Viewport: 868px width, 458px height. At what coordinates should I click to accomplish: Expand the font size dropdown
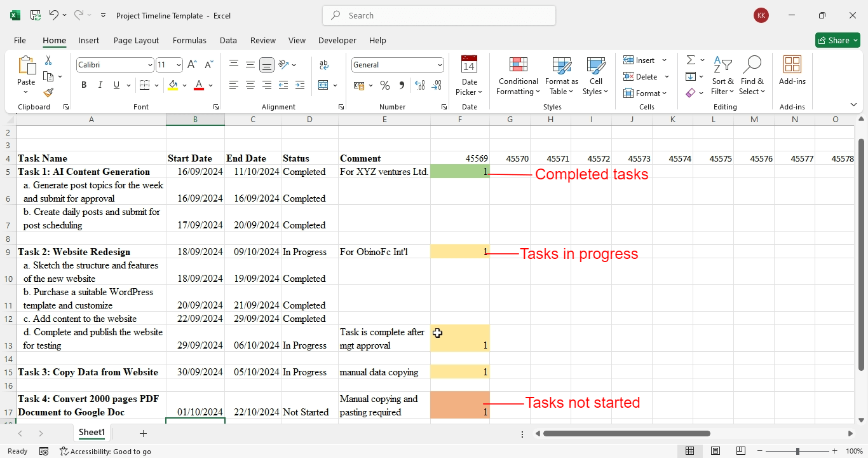(179, 65)
